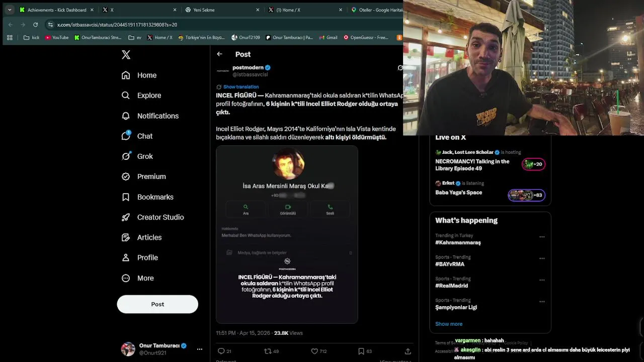This screenshot has height=362, width=644.
Task: Open More options in sidebar
Action: pyautogui.click(x=137, y=278)
